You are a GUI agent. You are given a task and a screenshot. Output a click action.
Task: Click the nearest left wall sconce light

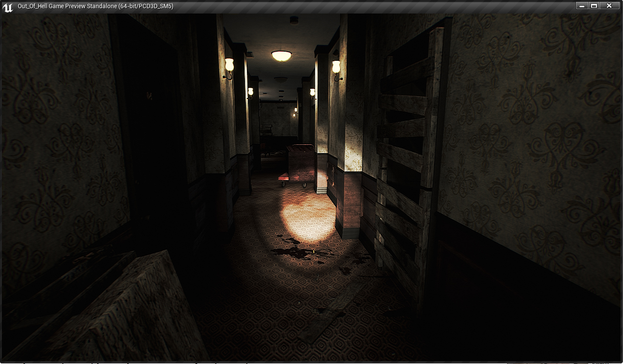tap(229, 68)
